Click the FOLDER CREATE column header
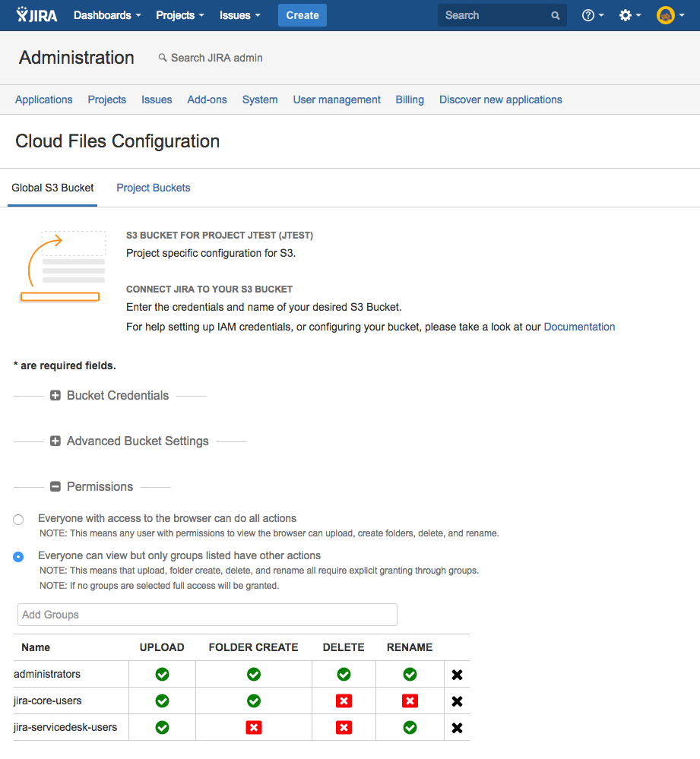 253,647
